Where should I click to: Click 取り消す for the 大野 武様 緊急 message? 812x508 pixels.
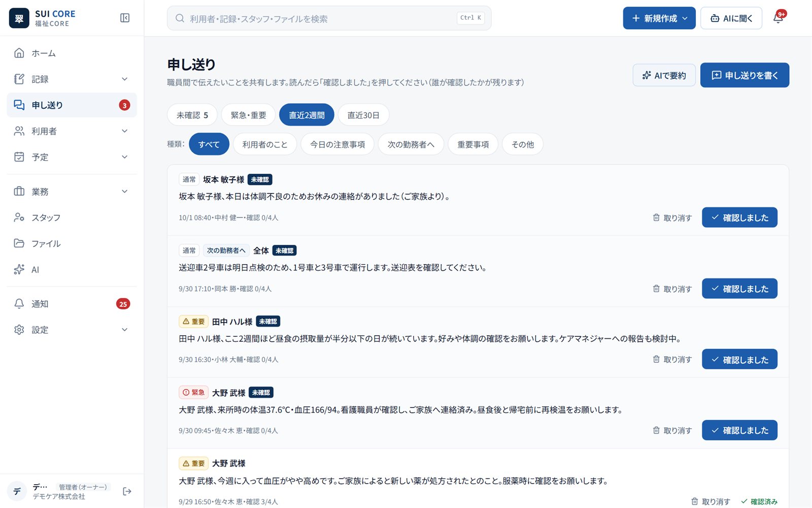(x=672, y=430)
